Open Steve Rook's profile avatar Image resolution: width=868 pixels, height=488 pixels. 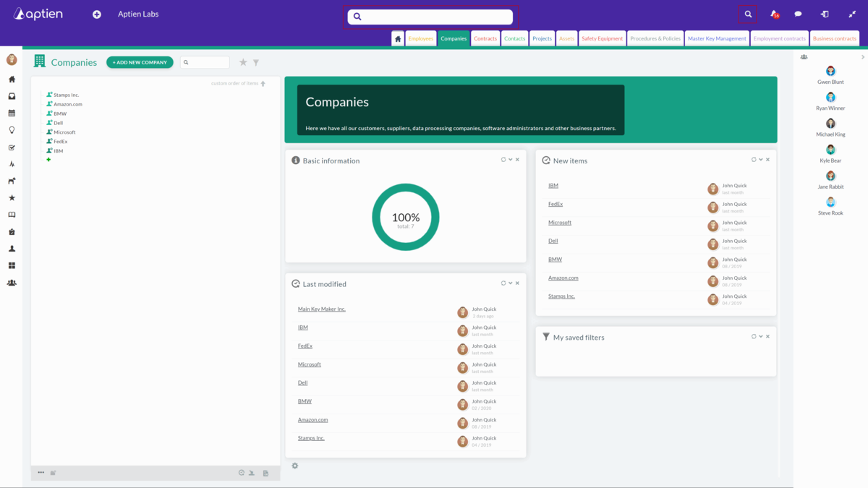pyautogui.click(x=830, y=202)
